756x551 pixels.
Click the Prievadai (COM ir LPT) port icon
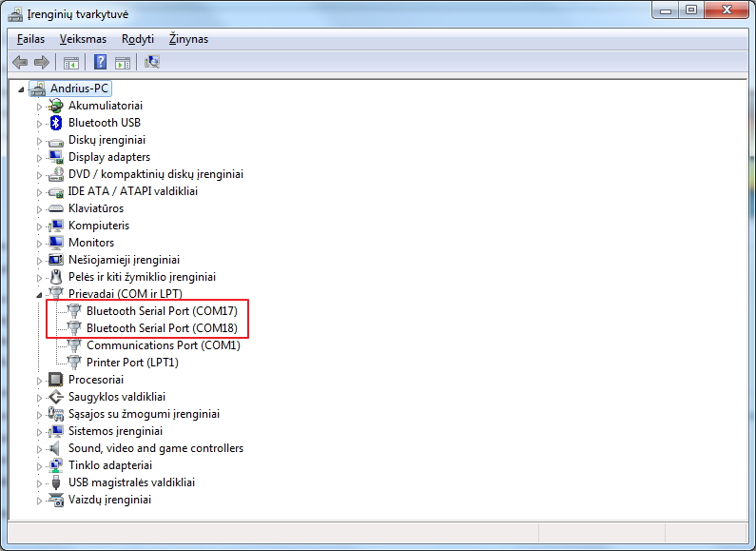coord(56,293)
